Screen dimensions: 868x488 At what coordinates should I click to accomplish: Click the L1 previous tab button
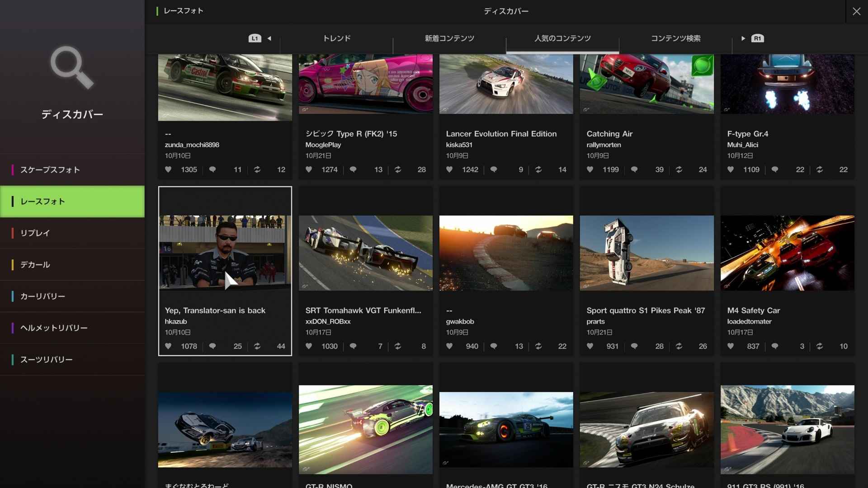click(x=255, y=38)
